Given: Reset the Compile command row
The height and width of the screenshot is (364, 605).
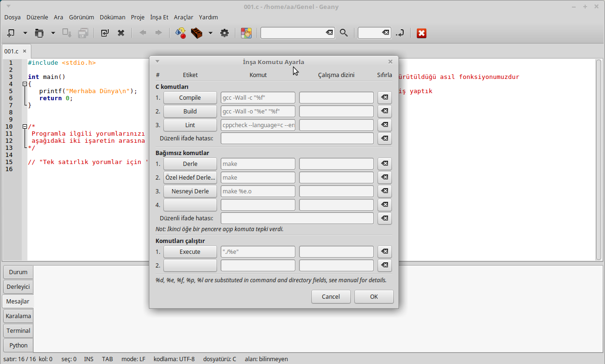Looking at the screenshot, I should tap(385, 98).
